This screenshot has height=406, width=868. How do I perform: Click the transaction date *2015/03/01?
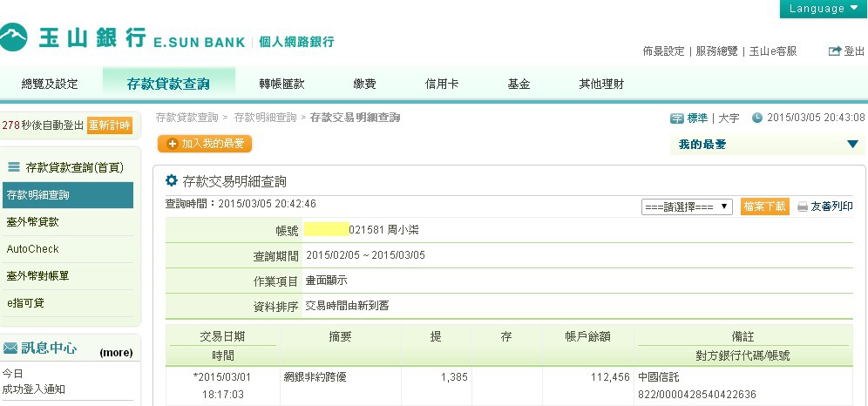click(222, 377)
